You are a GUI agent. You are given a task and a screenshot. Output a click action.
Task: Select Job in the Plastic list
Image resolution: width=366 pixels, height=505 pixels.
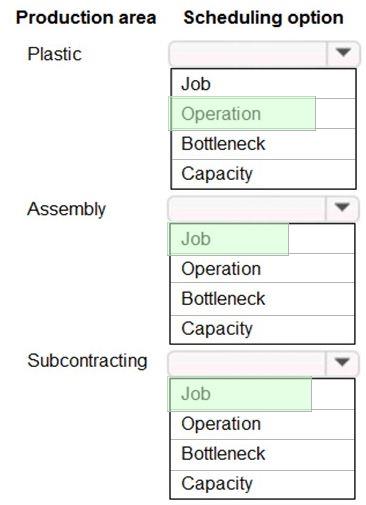click(263, 84)
